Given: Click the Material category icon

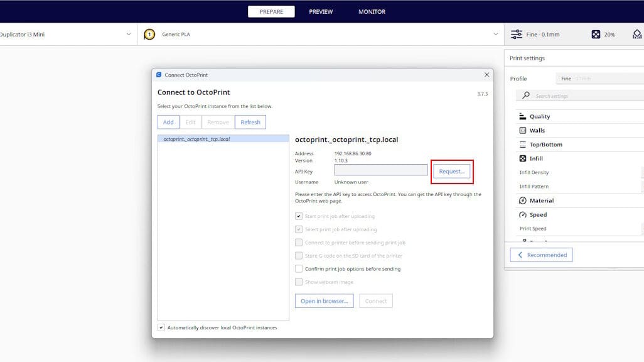Looking at the screenshot, I should [522, 200].
